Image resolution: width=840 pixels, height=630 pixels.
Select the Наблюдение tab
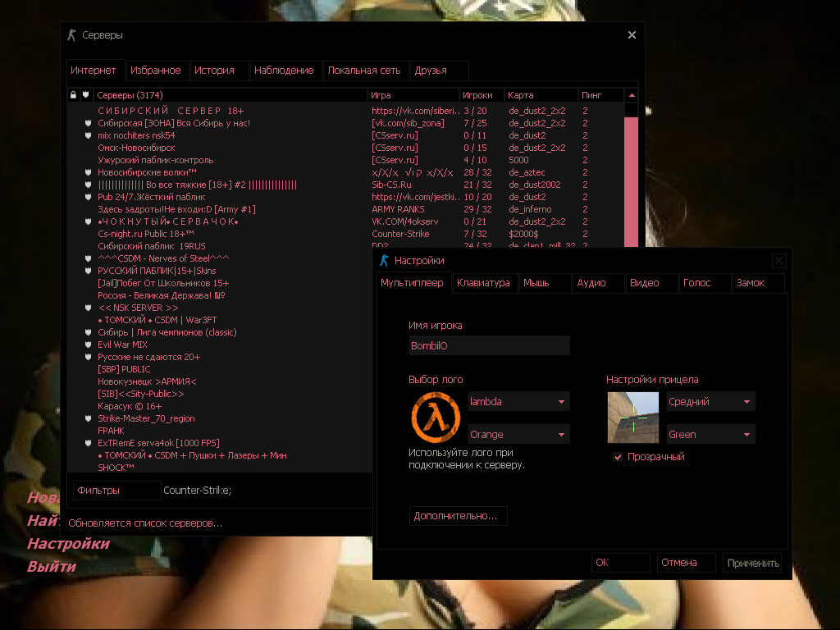[285, 71]
